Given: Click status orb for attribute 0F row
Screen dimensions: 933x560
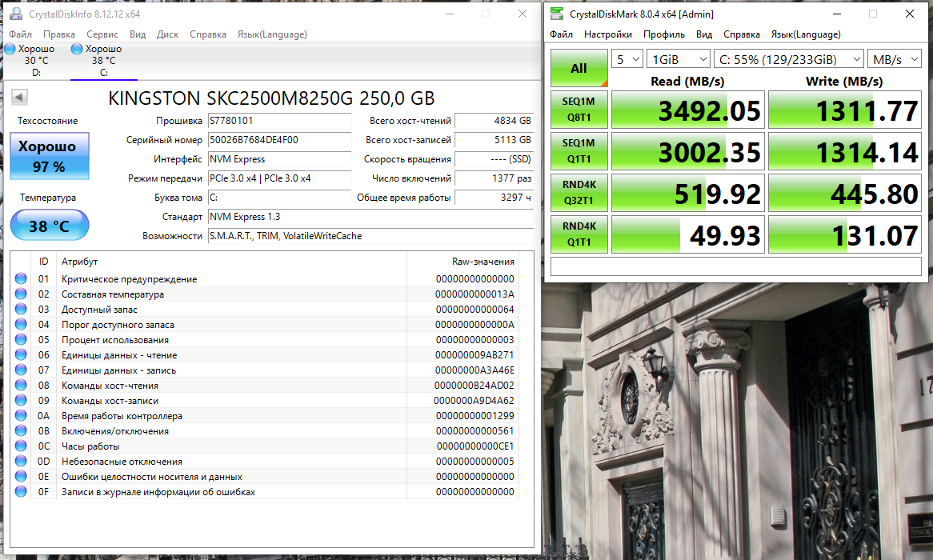Looking at the screenshot, I should [21, 491].
